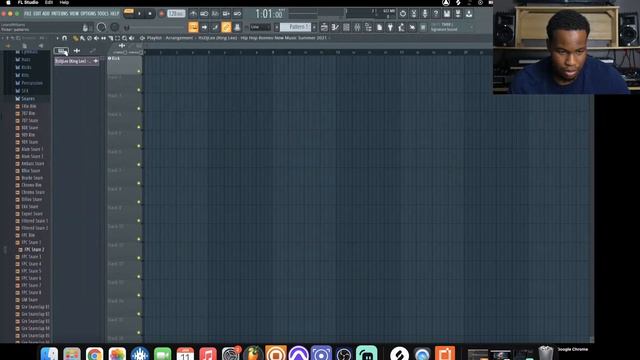Open the Piano roll shortcut icon
The image size is (640, 360).
click(x=335, y=27)
